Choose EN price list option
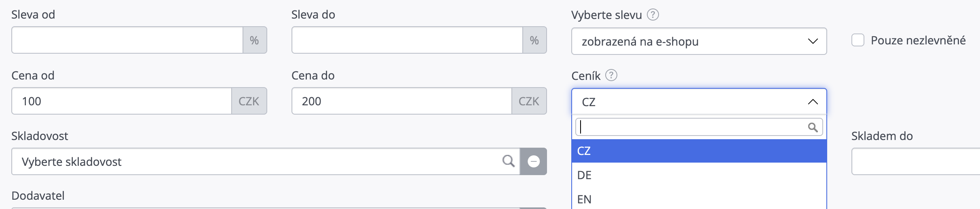Screen dimensions: 980x209 (699, 199)
